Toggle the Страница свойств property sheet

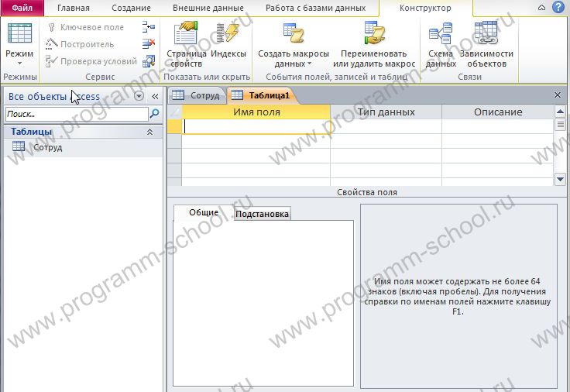point(185,43)
